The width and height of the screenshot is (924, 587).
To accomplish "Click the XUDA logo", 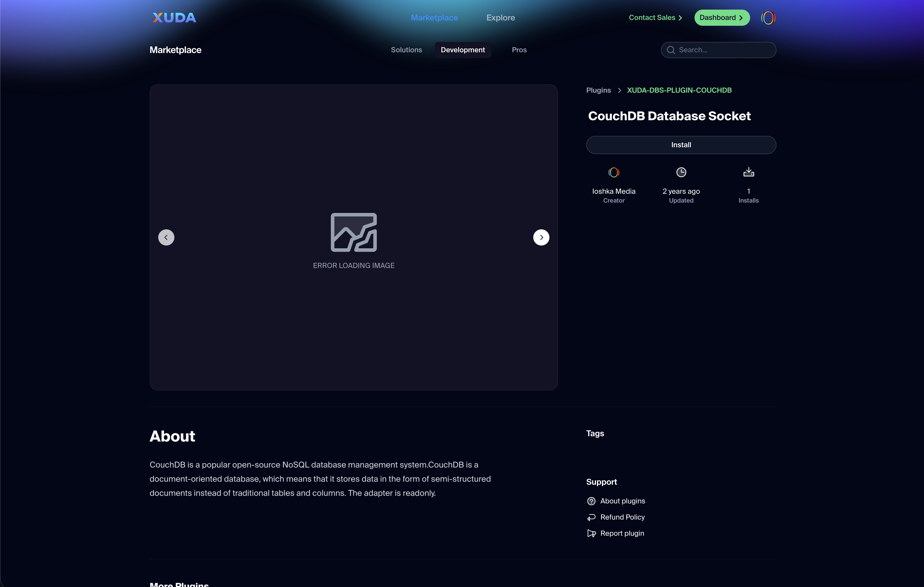I will pyautogui.click(x=174, y=18).
